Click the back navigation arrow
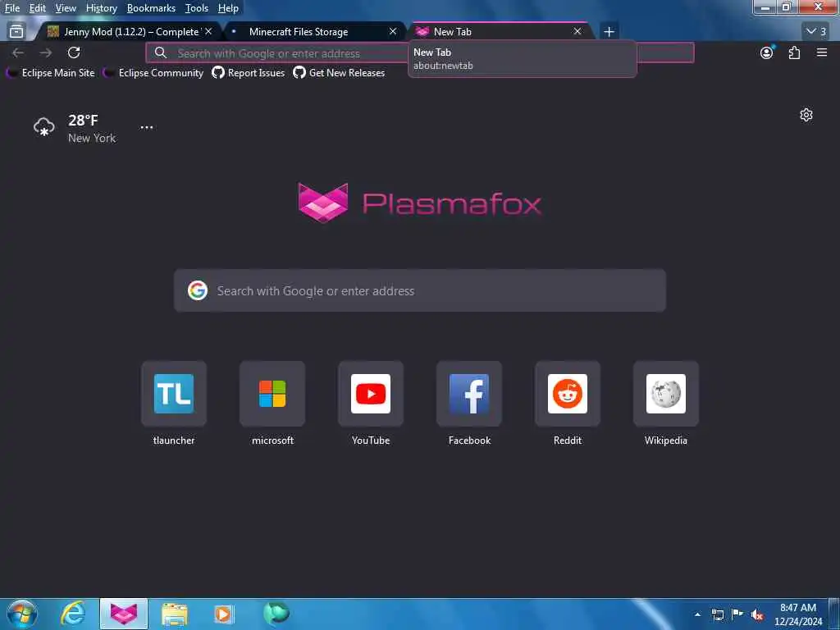The height and width of the screenshot is (630, 840). click(18, 52)
